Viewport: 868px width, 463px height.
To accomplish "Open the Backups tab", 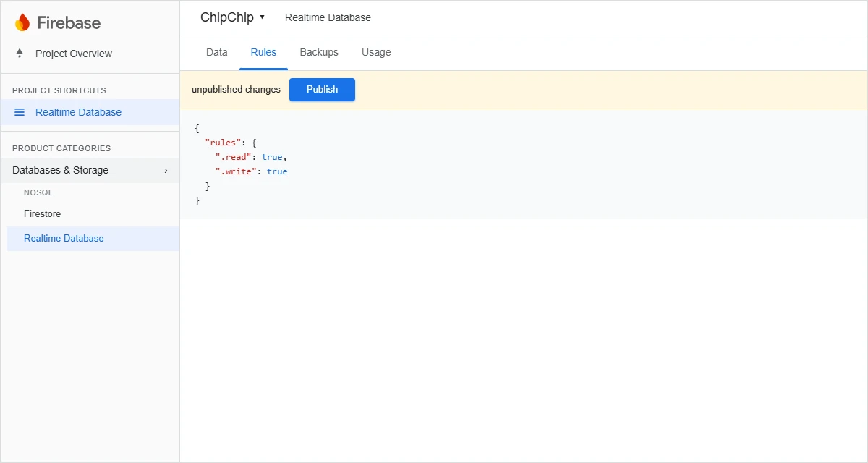I will coord(319,52).
